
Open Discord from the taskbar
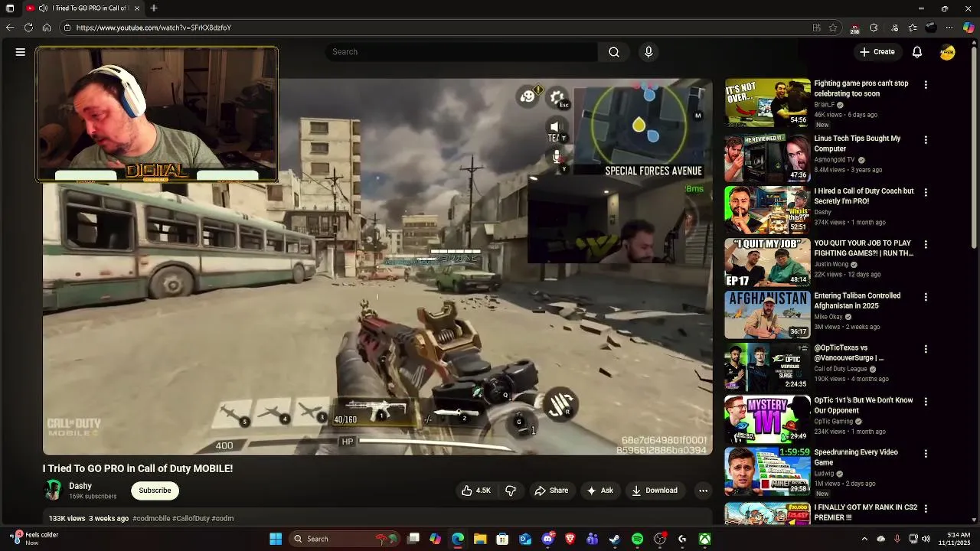(547, 539)
